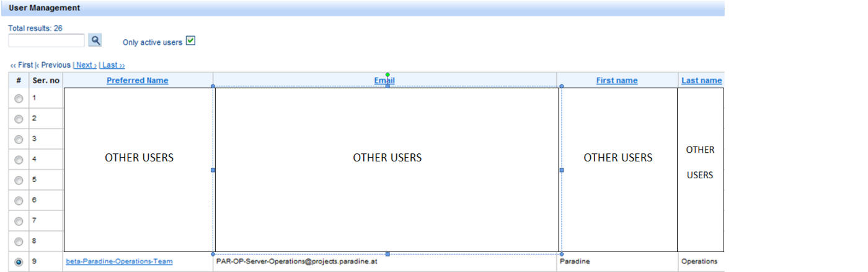868x272 pixels.
Task: Select radio button for row 8
Action: tap(19, 242)
